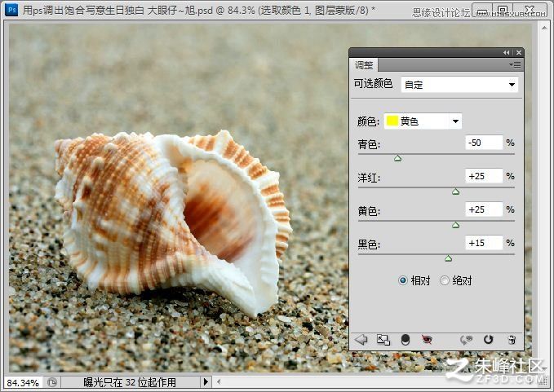Image resolution: width=554 pixels, height=392 pixels.
Task: Click the 可选颜色 label
Action: [x=373, y=84]
